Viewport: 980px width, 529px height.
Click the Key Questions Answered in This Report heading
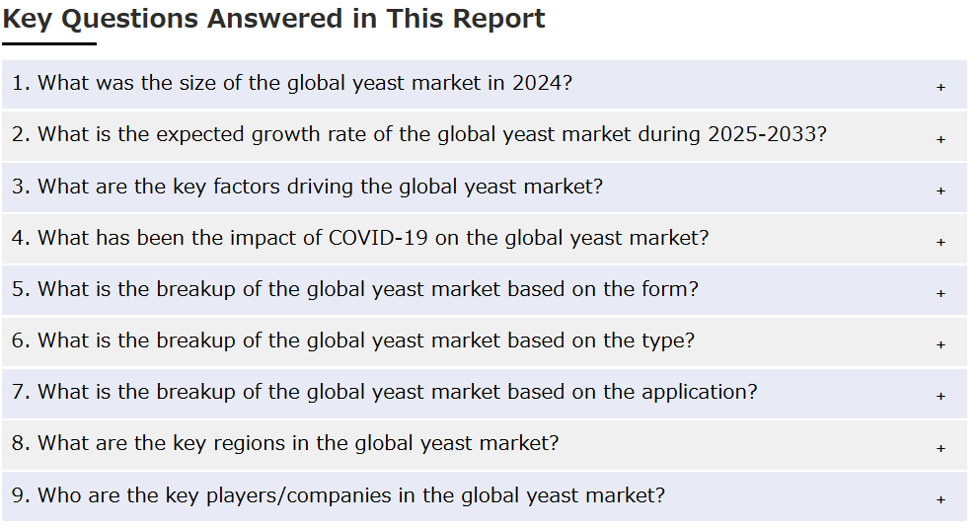[273, 19]
